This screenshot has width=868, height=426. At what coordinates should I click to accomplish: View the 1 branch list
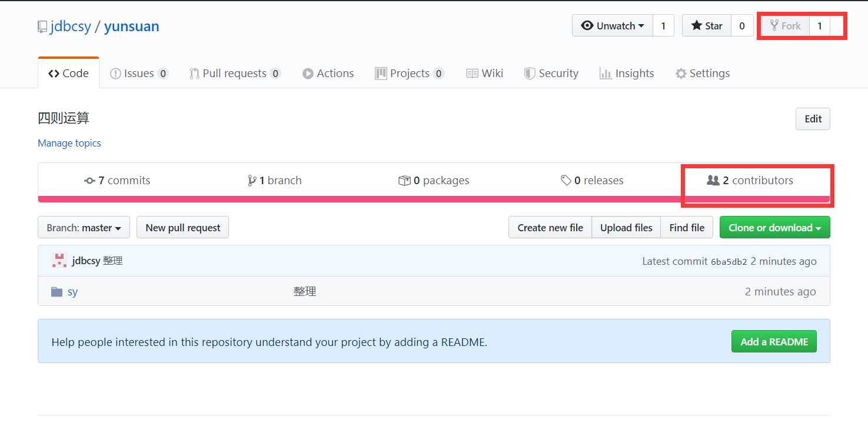tap(274, 181)
